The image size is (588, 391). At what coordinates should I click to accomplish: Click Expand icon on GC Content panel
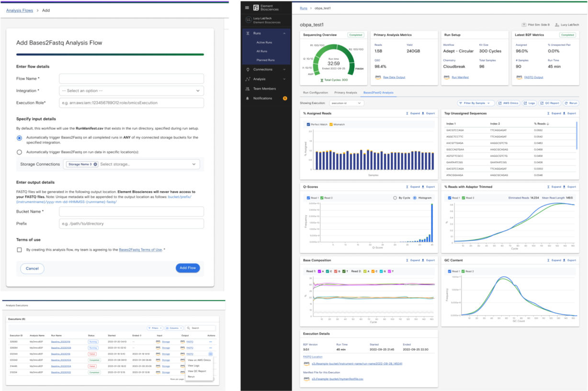tap(548, 260)
